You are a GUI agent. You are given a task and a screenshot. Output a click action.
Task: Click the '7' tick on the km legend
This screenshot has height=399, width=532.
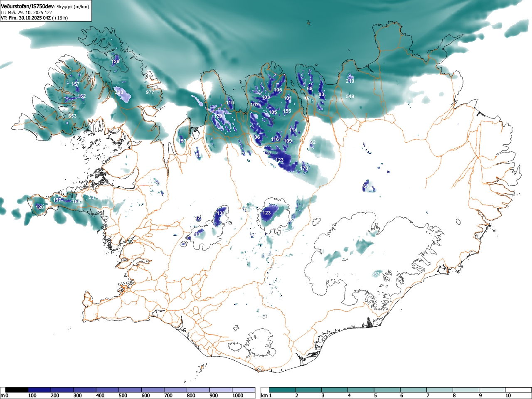point(428,396)
